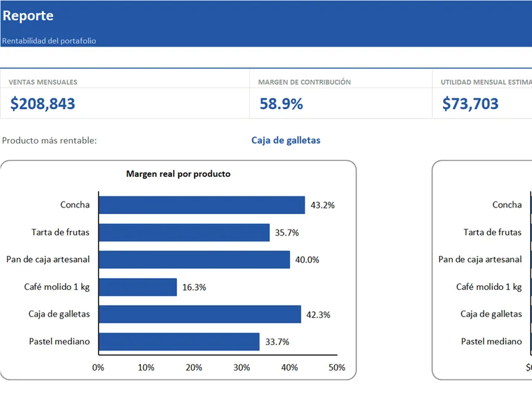Click the 35.7% data label
Viewport: 532px width, 399px height.
pos(287,233)
